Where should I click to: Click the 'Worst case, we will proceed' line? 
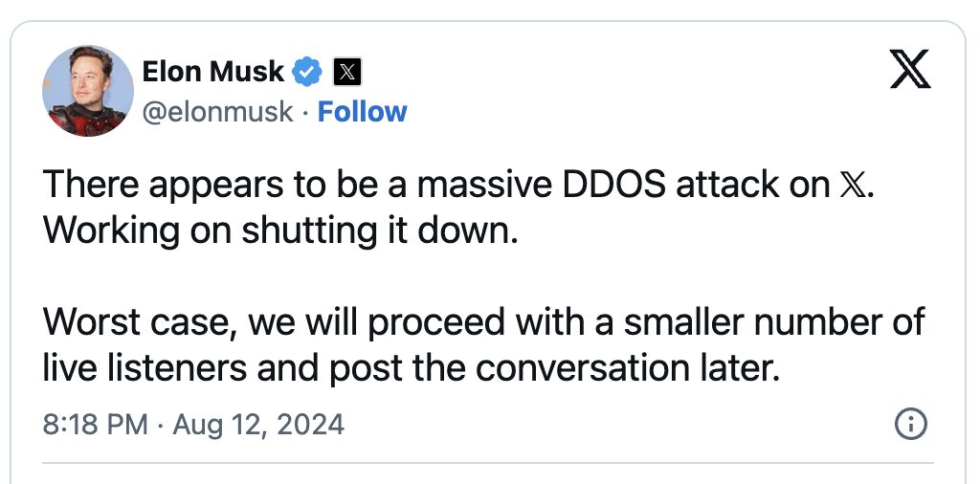pyautogui.click(x=483, y=322)
